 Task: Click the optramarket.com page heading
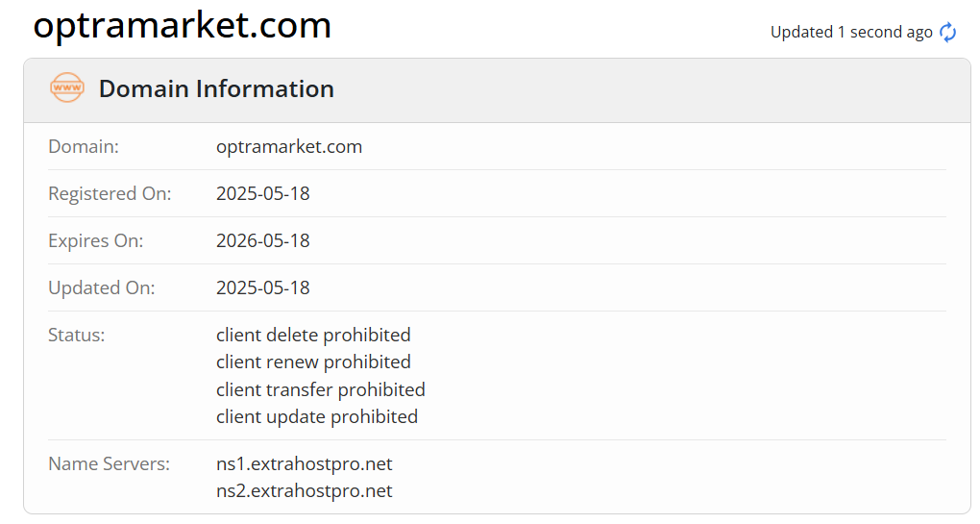pos(182,25)
